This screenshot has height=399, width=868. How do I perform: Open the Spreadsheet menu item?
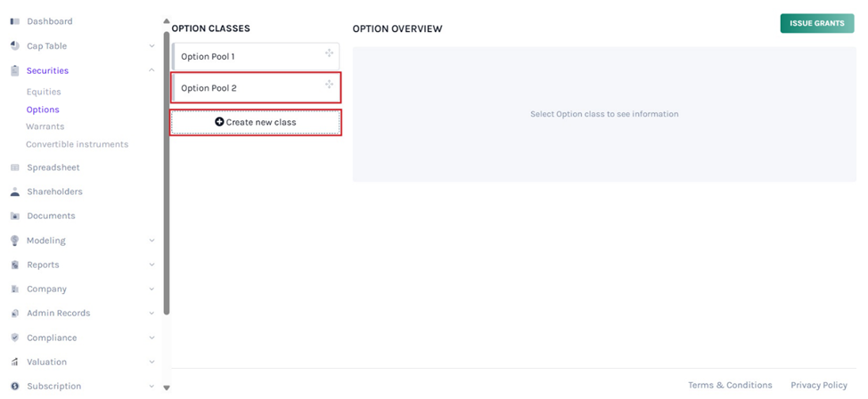53,167
